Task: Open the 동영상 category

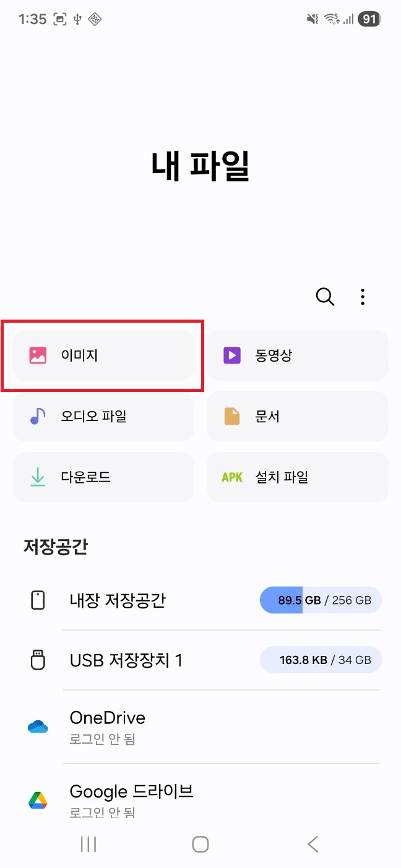Action: click(298, 355)
